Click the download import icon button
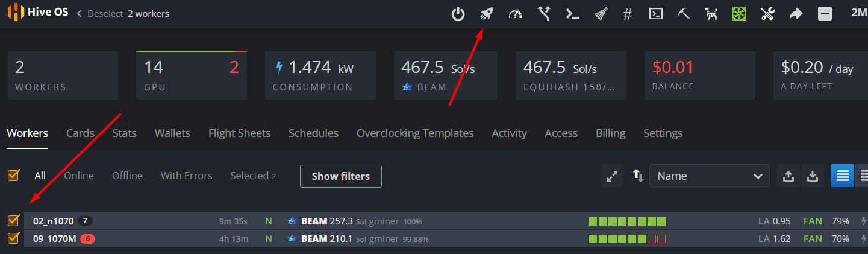The width and height of the screenshot is (868, 254). [x=813, y=176]
